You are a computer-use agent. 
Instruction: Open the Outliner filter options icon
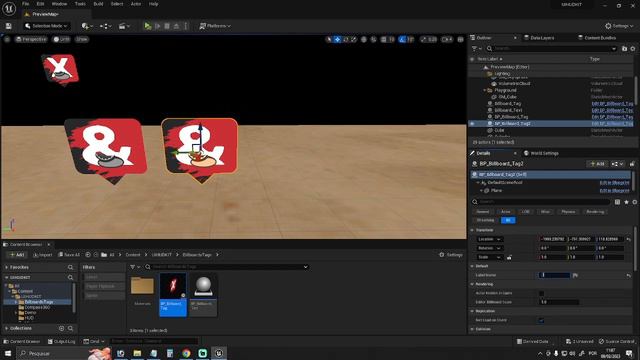[x=476, y=49]
